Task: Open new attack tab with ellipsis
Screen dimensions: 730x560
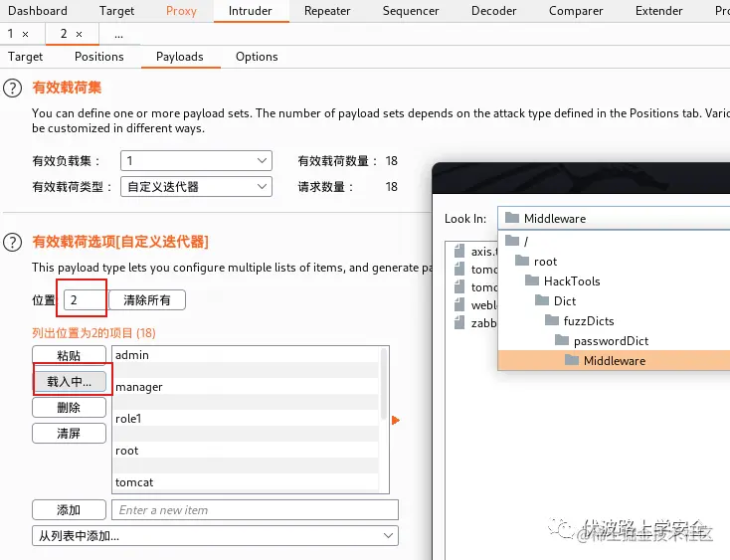Action: (118, 34)
